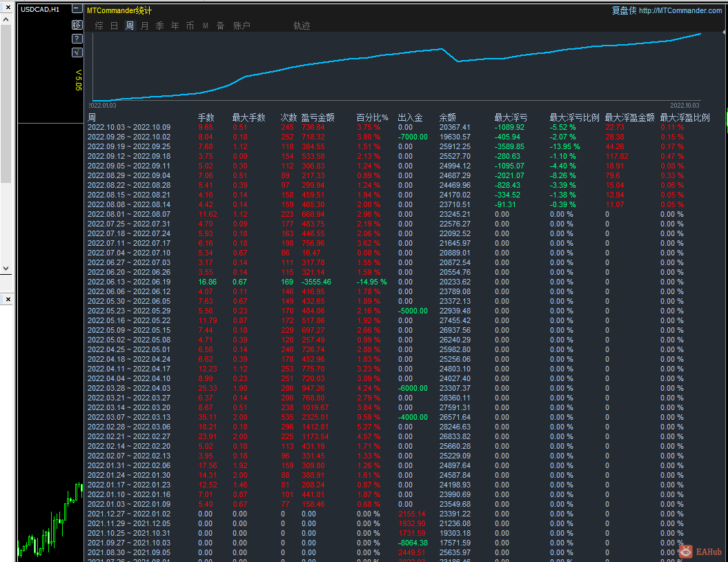Image resolution: width=728 pixels, height=562 pixels.
Task: Open the 币 currency tab
Action: [x=190, y=26]
